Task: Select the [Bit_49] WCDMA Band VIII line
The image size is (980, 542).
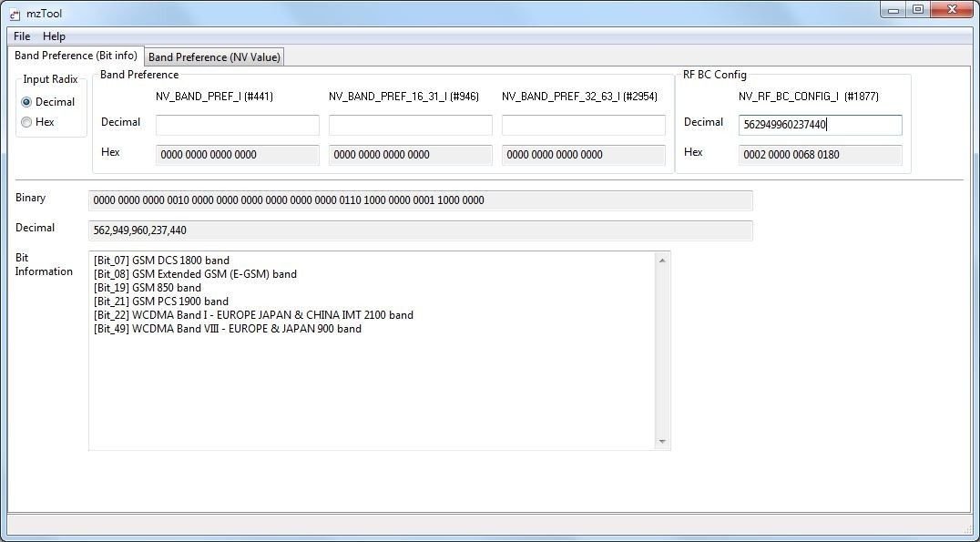Action: point(228,329)
